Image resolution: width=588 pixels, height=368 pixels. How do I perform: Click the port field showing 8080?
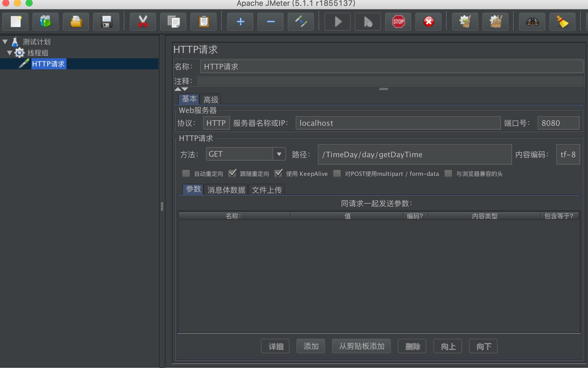pyautogui.click(x=558, y=123)
